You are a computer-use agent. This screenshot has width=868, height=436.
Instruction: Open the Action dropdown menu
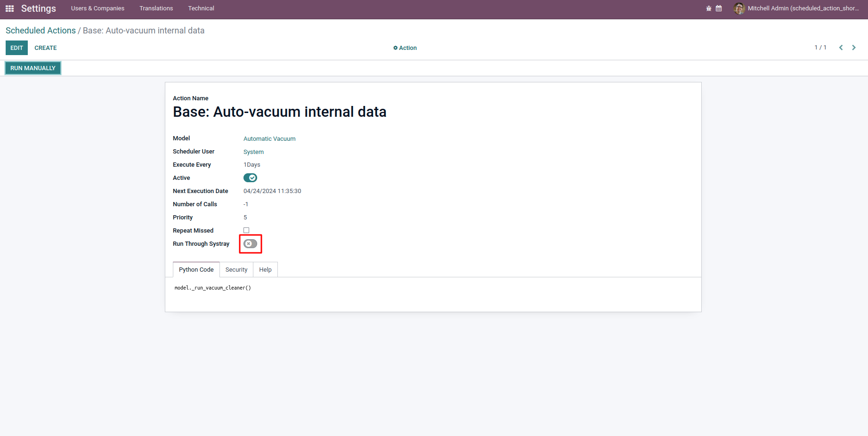[405, 48]
